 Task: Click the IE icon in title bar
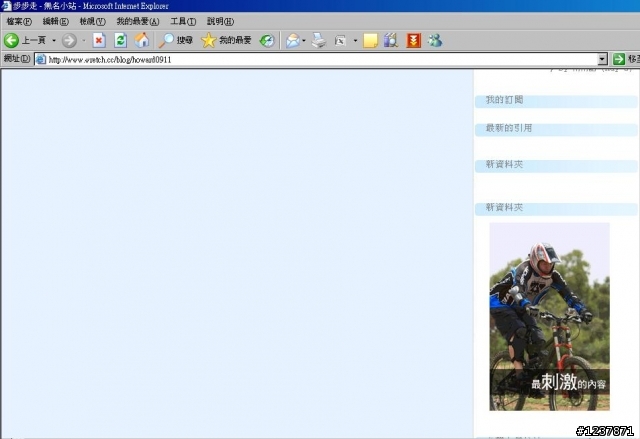pyautogui.click(x=6, y=6)
